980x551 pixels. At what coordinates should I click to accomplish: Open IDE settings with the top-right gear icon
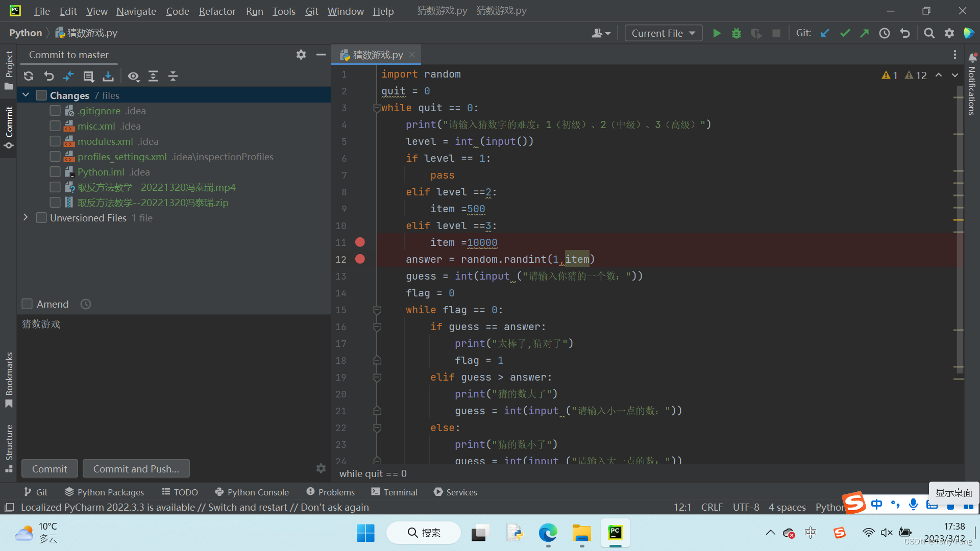(x=949, y=33)
